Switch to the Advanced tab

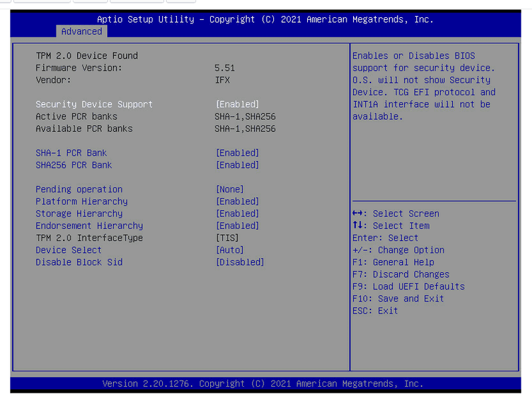(x=81, y=31)
